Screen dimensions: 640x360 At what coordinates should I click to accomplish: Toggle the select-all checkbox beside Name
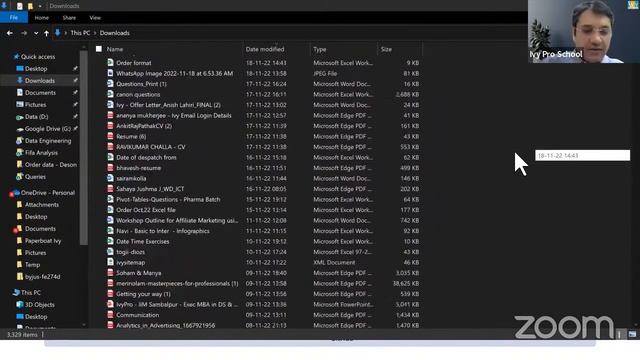pyautogui.click(x=99, y=49)
